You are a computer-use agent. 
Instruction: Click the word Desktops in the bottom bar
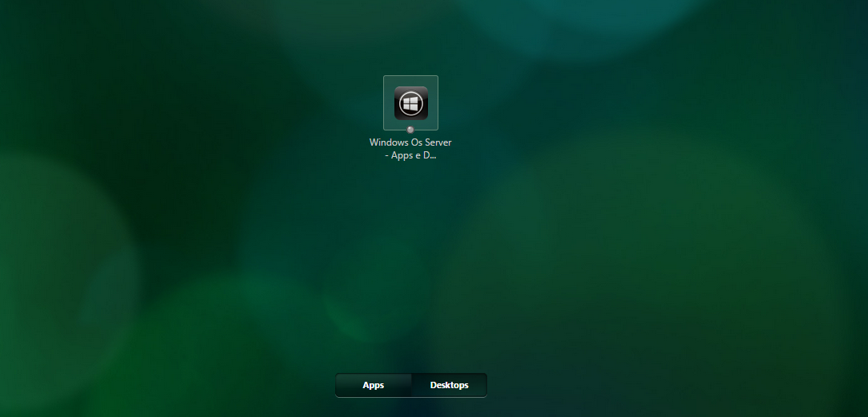[x=449, y=386]
